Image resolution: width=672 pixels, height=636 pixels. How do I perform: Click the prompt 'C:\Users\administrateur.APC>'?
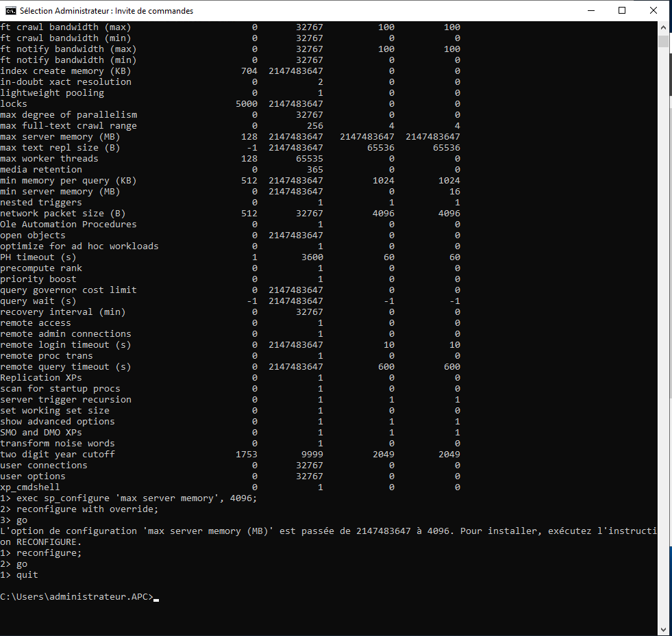(77, 596)
